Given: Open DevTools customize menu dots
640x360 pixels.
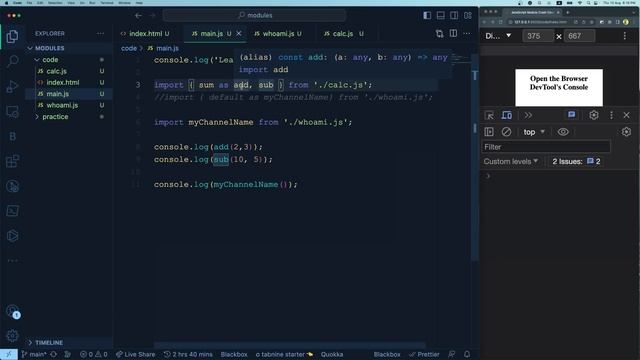Looking at the screenshot, I should click(611, 115).
